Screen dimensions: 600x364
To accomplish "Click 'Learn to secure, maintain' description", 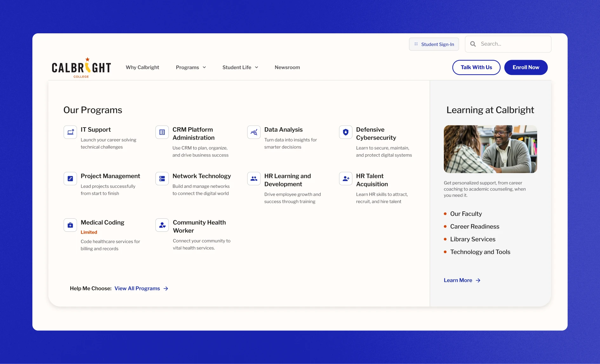I will [384, 152].
